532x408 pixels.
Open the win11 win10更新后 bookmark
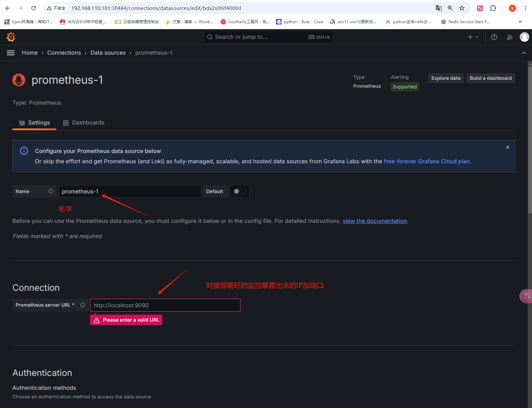[353, 22]
